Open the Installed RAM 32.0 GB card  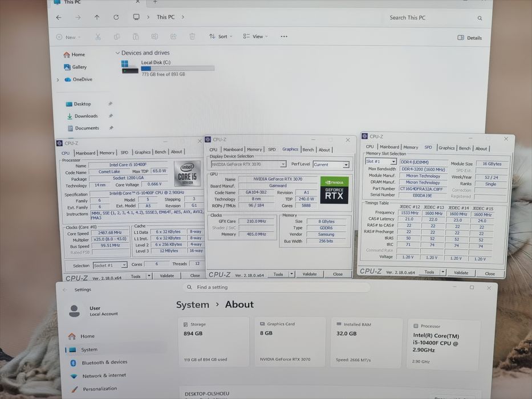tap(367, 343)
